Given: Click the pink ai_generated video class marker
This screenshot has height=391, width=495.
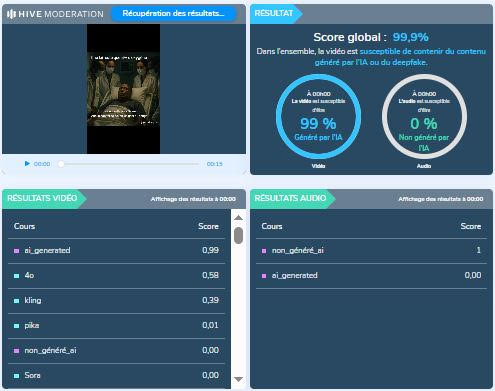Looking at the screenshot, I should click(x=16, y=251).
